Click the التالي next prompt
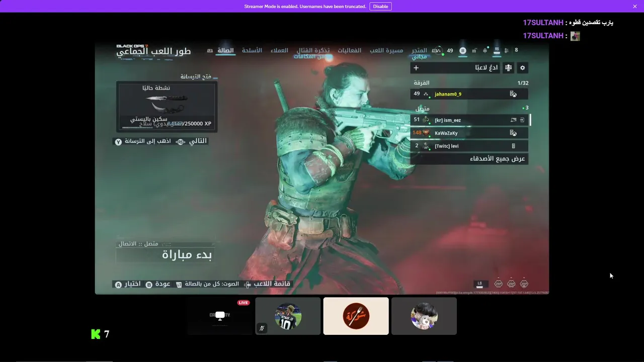644x362 pixels. pyautogui.click(x=192, y=141)
